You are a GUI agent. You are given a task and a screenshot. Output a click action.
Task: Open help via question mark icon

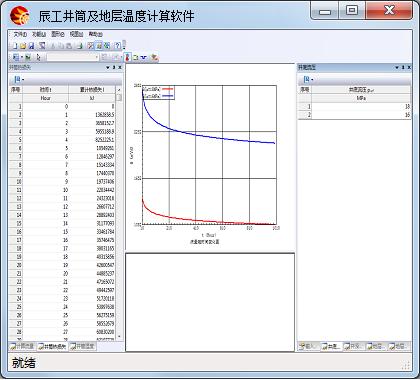point(117,46)
